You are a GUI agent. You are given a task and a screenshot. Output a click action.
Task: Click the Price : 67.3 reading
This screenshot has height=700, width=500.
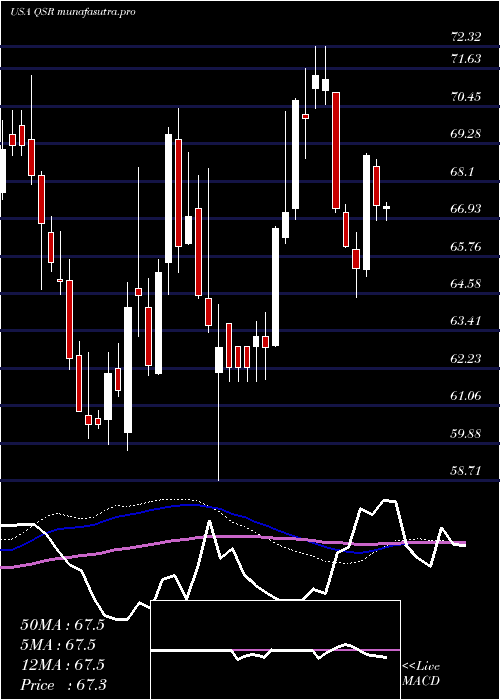tap(63, 684)
